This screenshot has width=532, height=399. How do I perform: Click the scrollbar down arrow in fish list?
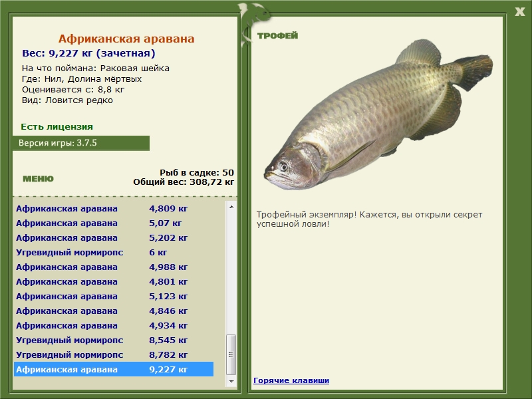point(231,381)
